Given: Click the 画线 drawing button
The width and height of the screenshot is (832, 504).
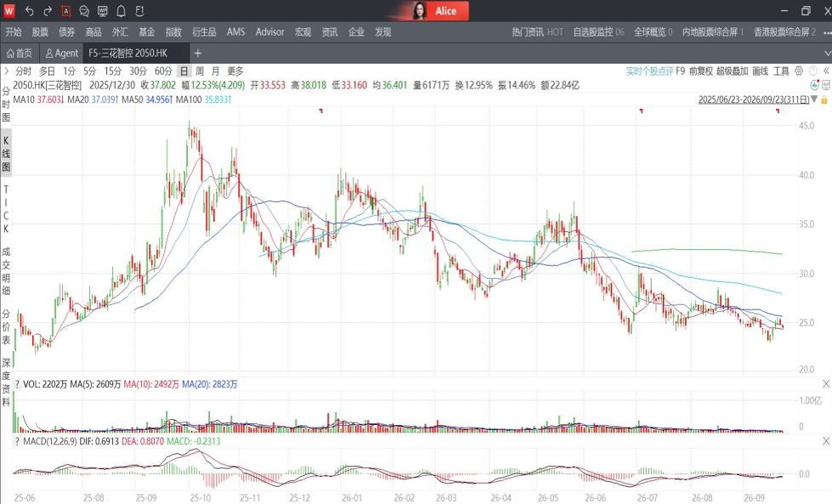Looking at the screenshot, I should (x=760, y=71).
